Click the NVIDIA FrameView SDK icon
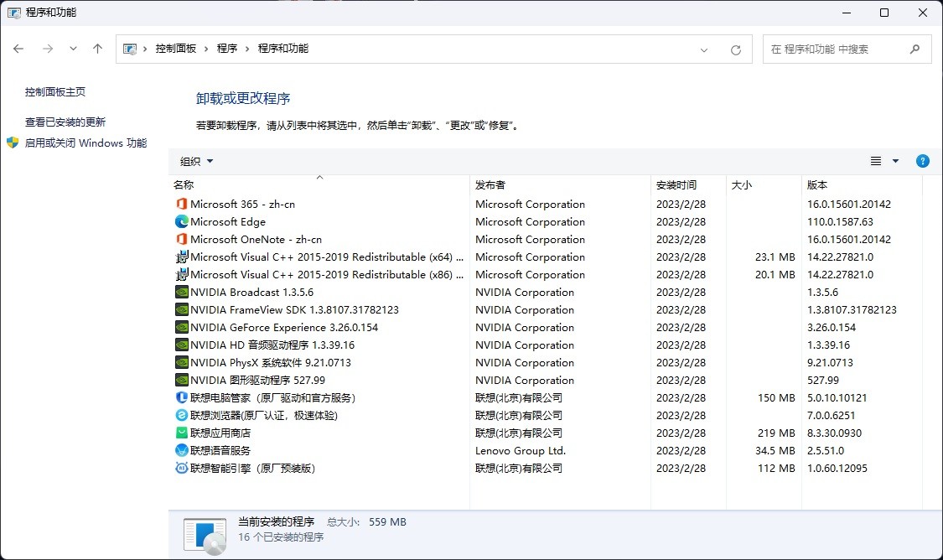Image resolution: width=943 pixels, height=560 pixels. pos(181,309)
